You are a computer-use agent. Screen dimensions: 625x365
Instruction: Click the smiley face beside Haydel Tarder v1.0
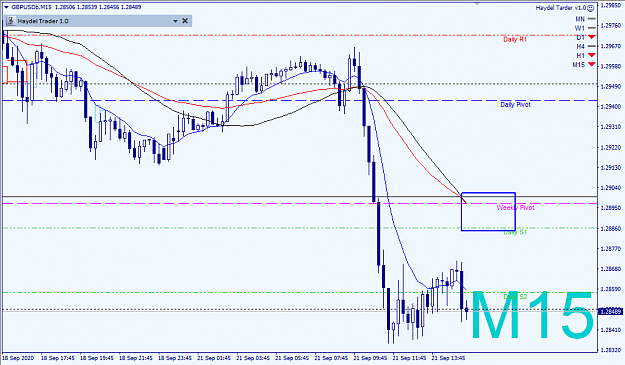(591, 8)
